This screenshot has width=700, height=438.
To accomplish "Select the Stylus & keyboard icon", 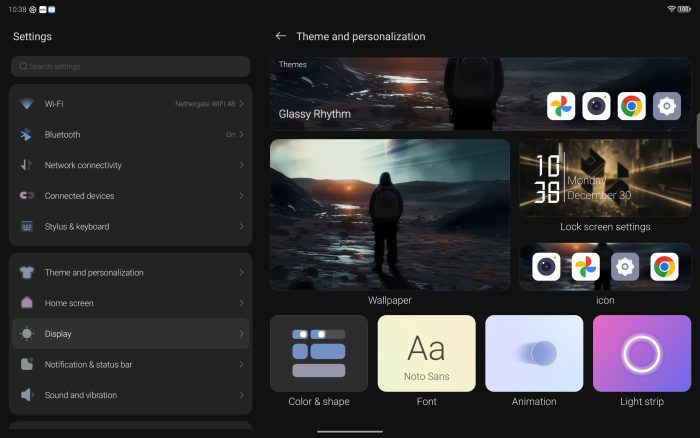I will point(27,226).
